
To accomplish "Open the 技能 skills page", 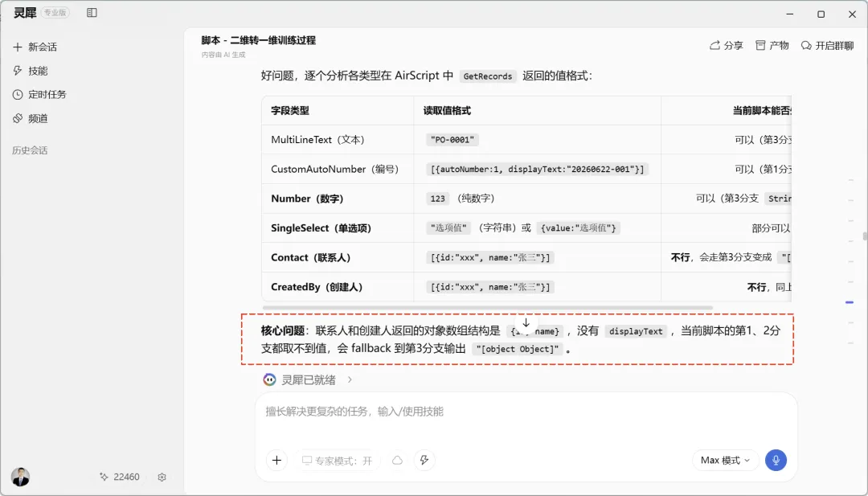I will point(31,71).
